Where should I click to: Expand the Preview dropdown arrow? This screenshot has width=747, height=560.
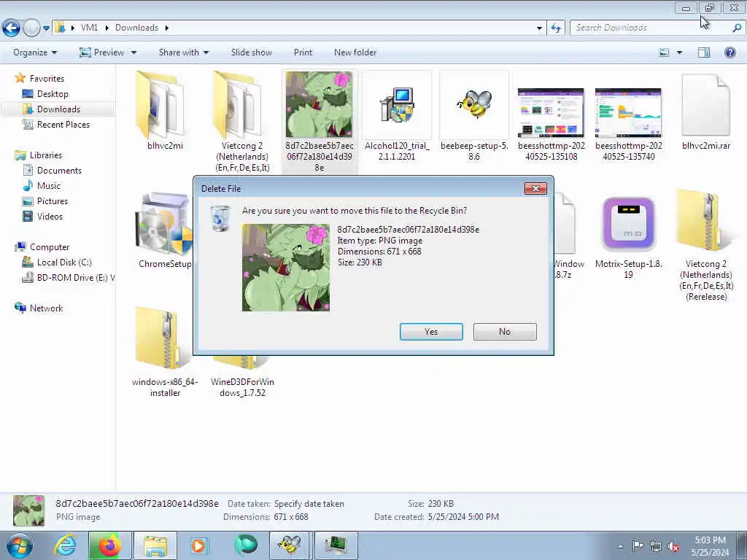pyautogui.click(x=134, y=52)
